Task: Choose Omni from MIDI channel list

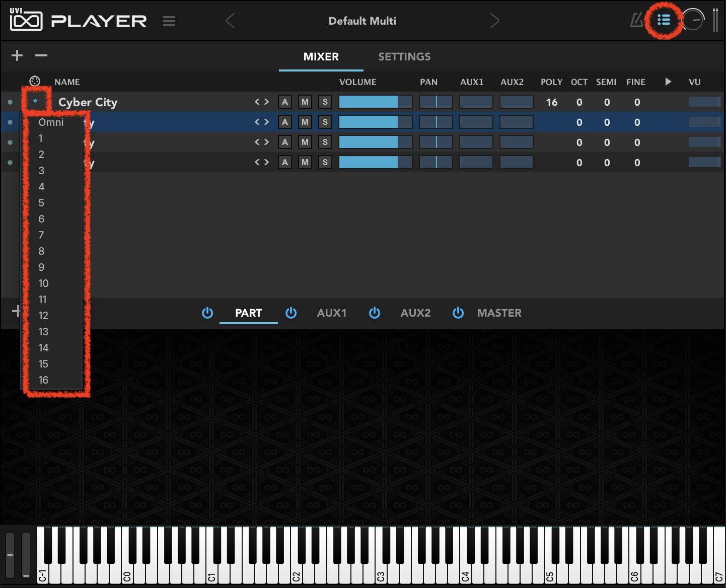Action: 51,122
